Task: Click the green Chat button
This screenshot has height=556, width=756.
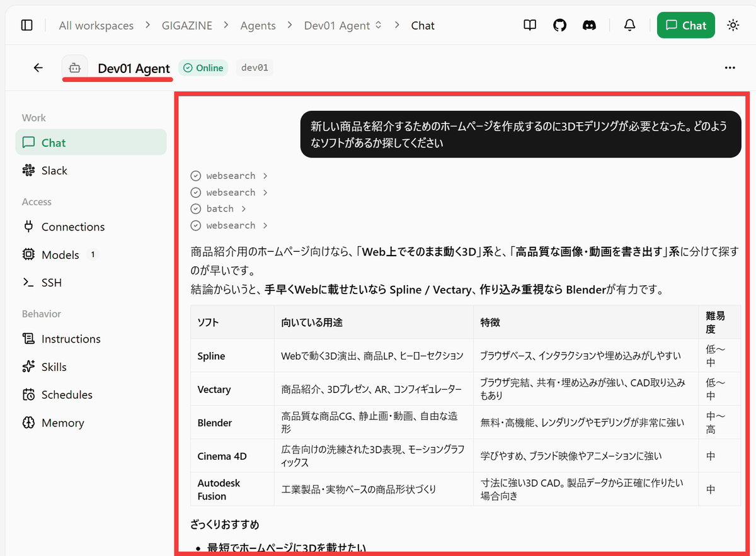Action: 685,25
